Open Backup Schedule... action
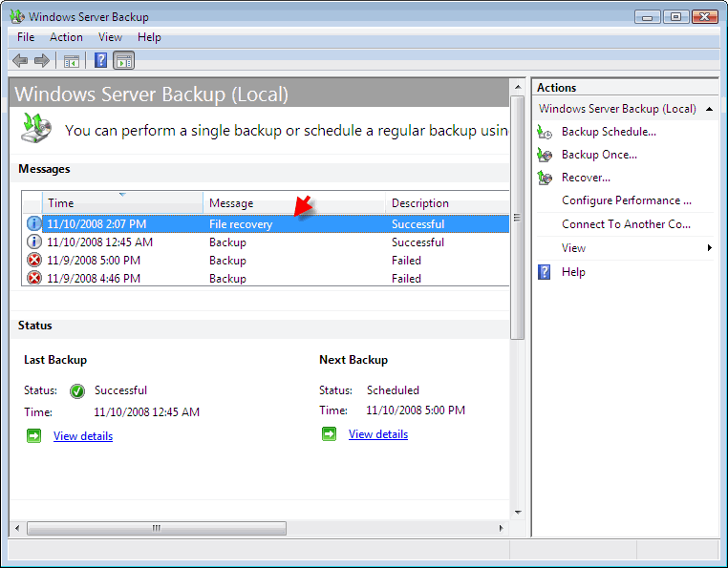The height and width of the screenshot is (568, 728). click(609, 132)
